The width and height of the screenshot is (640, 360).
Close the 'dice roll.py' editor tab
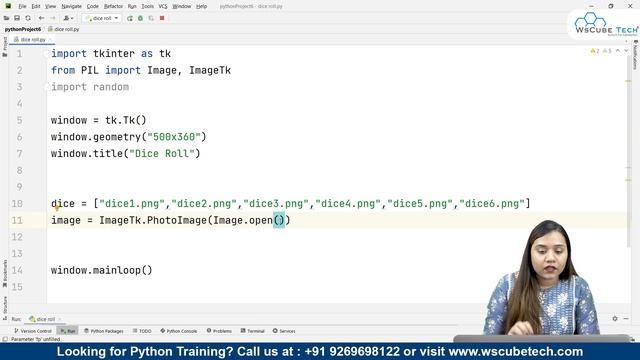coord(50,40)
